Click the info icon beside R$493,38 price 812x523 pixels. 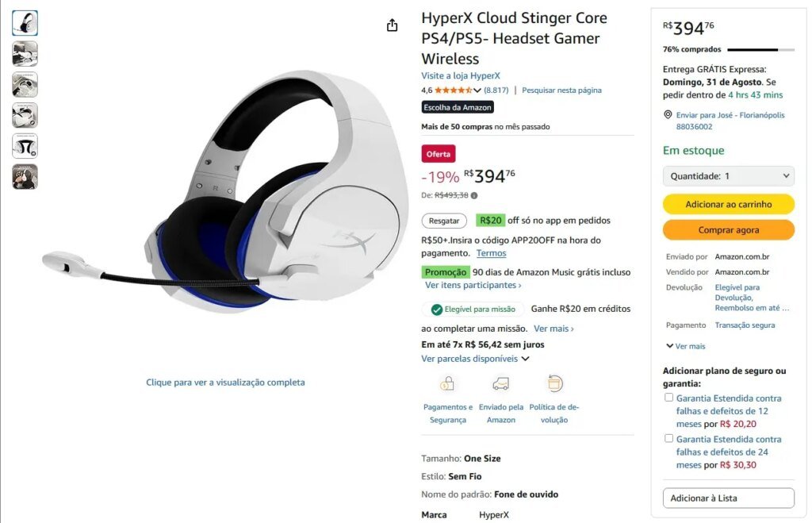click(474, 195)
